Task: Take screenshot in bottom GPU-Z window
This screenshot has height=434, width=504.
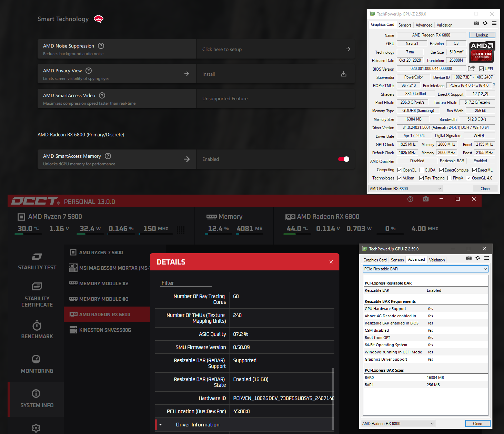Action: click(468, 258)
